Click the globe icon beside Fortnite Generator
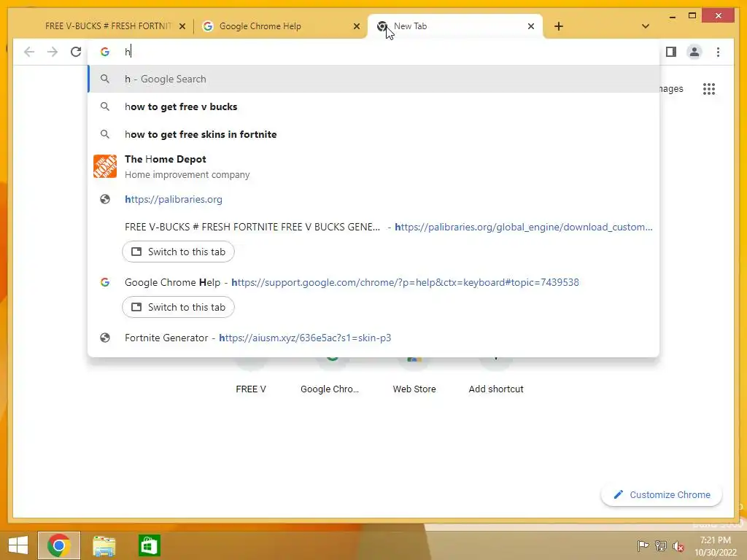747x560 pixels. coord(105,338)
